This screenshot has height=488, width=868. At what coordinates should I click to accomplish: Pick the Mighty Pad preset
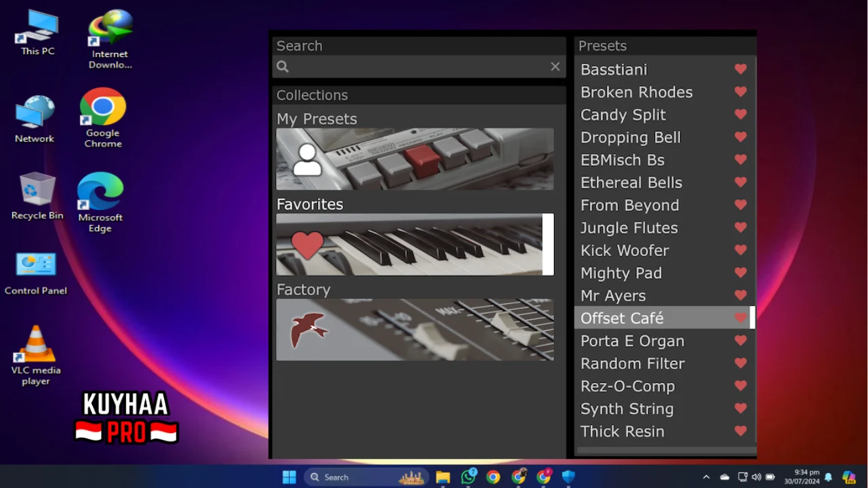(621, 272)
